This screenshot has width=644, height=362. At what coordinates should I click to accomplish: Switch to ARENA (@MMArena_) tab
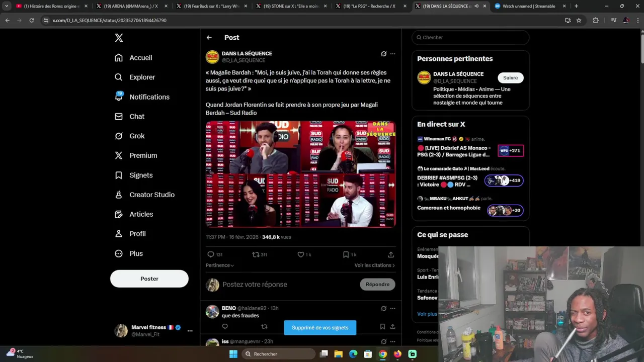pos(131,6)
